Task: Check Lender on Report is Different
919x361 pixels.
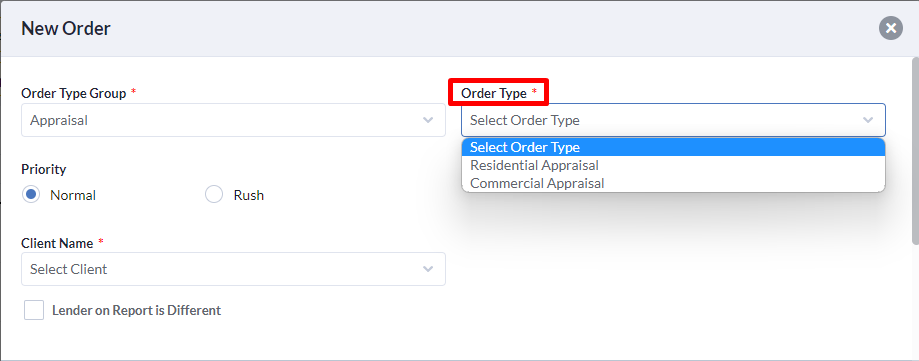Action: tap(34, 310)
